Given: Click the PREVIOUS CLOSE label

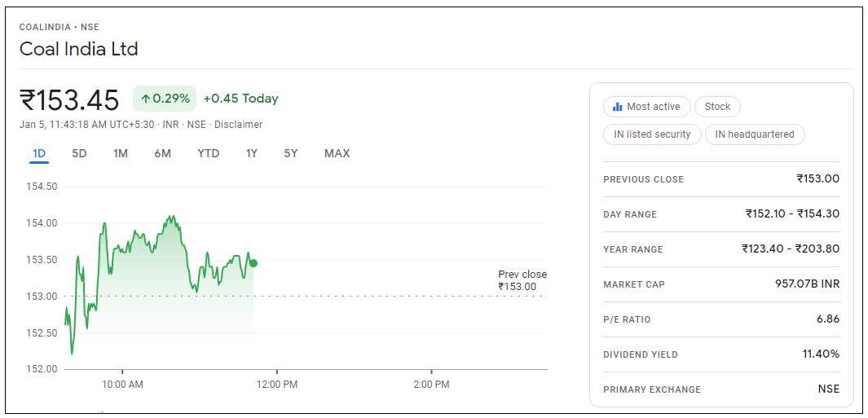Looking at the screenshot, I should [643, 179].
